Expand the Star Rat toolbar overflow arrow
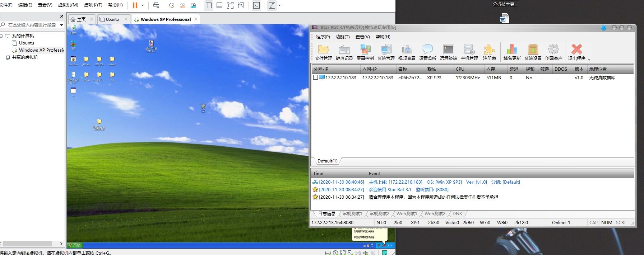The image size is (644, 255). [x=589, y=60]
